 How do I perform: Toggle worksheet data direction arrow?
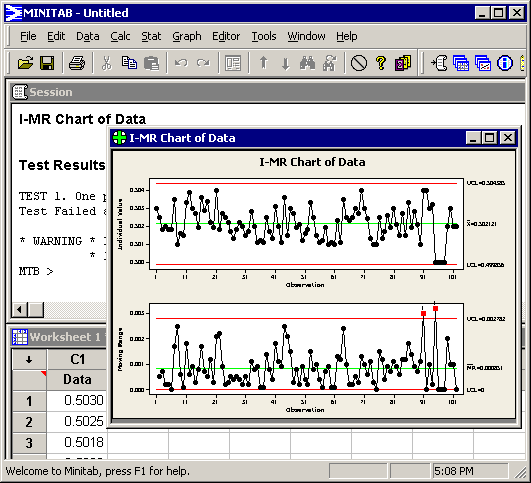pyautogui.click(x=29, y=359)
